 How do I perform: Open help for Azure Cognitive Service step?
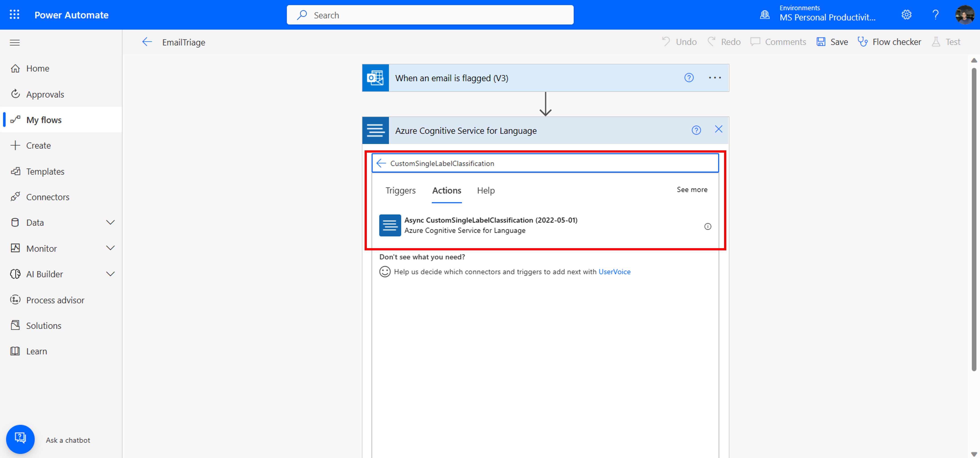[x=696, y=130]
